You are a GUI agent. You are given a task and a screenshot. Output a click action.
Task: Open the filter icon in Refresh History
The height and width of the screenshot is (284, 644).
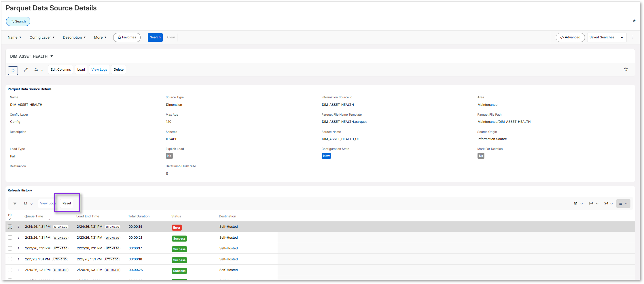point(15,203)
